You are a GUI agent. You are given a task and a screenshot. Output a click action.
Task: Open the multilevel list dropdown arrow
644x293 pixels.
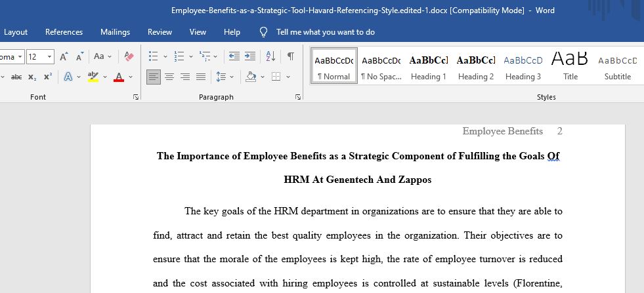click(215, 56)
